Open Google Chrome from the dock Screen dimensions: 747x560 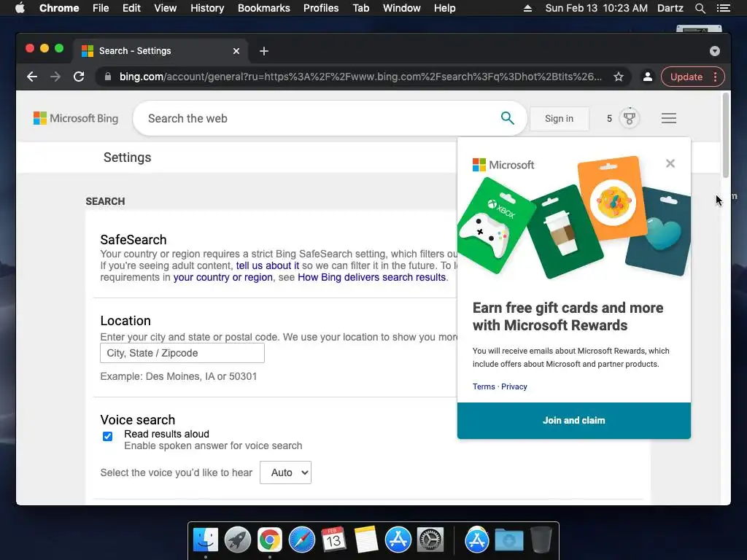pyautogui.click(x=270, y=540)
